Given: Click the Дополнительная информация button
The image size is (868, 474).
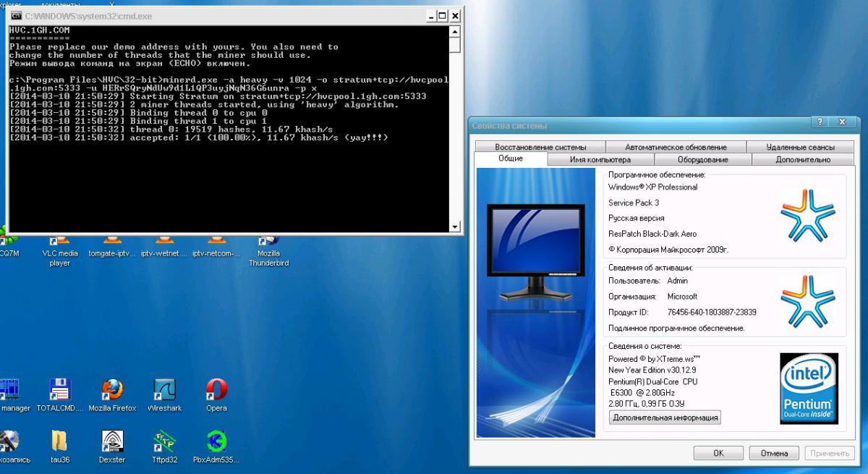Looking at the screenshot, I should (x=665, y=418).
